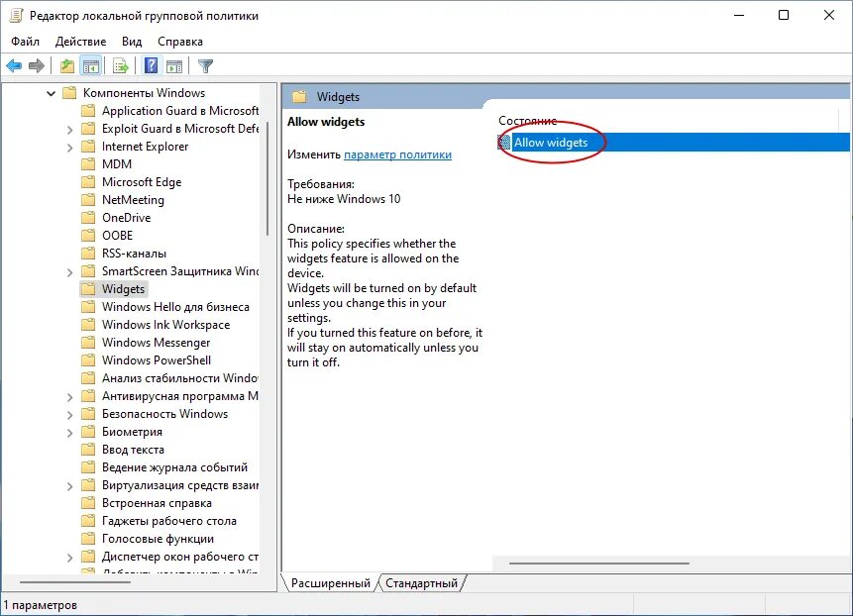Click the up one level folder icon
Screen dimensions: 853x616
click(x=67, y=66)
